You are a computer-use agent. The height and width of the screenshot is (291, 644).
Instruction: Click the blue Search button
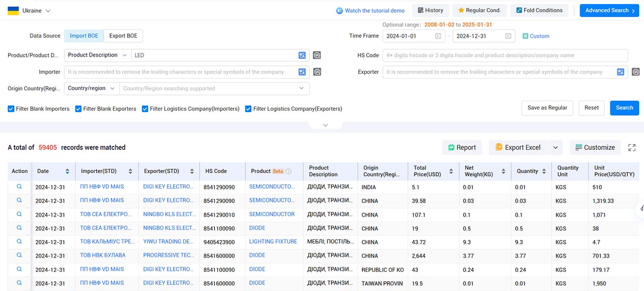(x=624, y=108)
